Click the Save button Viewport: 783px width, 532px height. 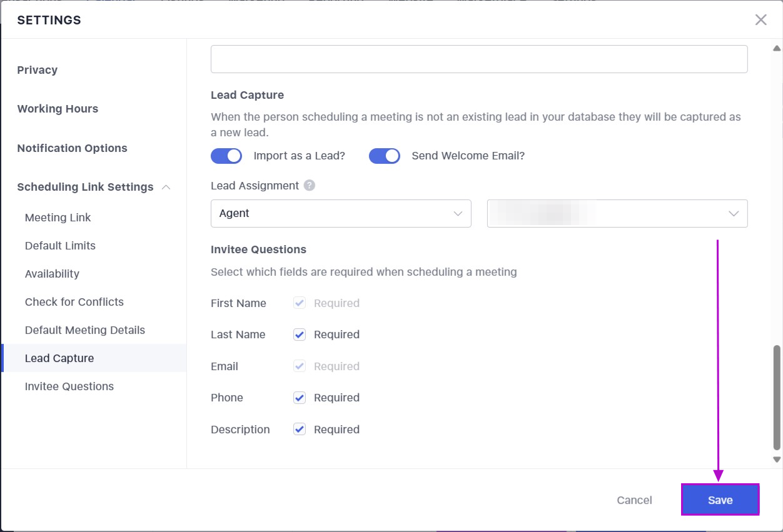[x=720, y=499]
